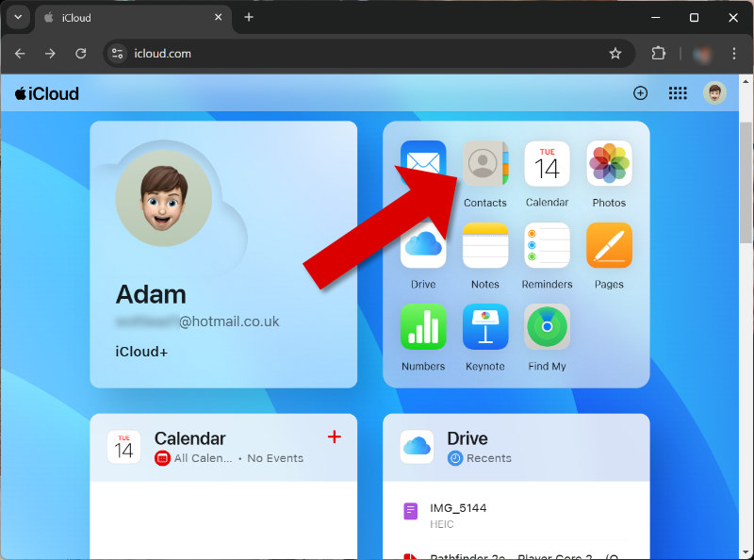Screen dimensions: 754x560
Task: Open the Calendar app in the grid
Action: click(x=547, y=163)
